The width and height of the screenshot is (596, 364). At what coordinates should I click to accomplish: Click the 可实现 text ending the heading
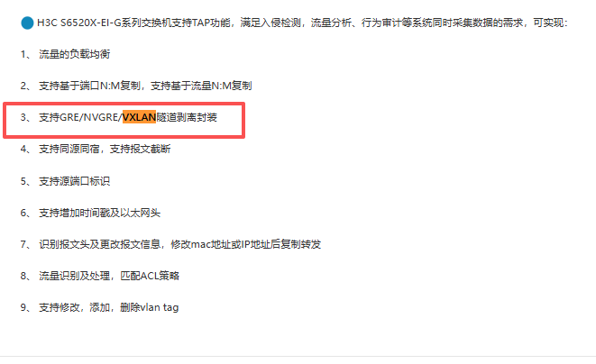550,23
